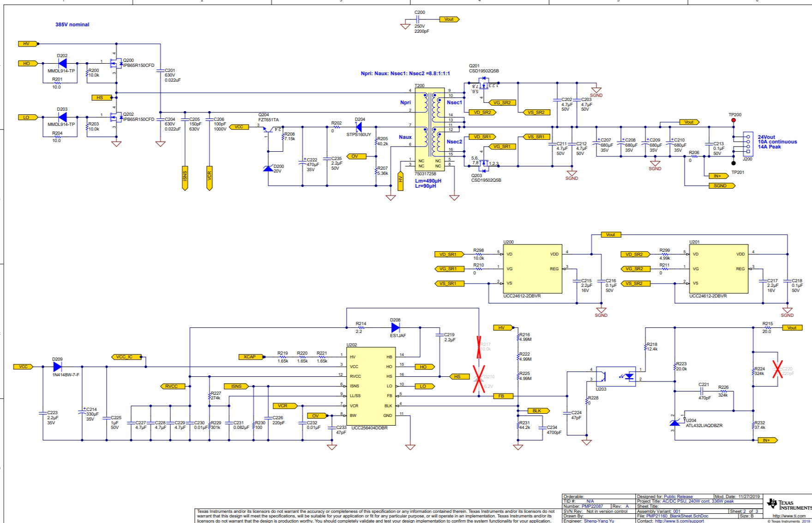Click the "385V nominal" text note
Image resolution: width=812 pixels, height=523 pixels.
tap(72, 24)
